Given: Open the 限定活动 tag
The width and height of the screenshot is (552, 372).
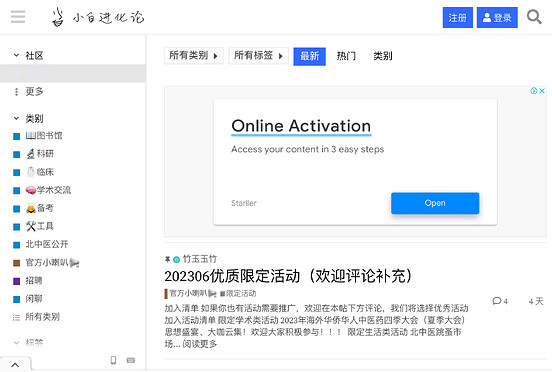Looking at the screenshot, I should coord(238,294).
